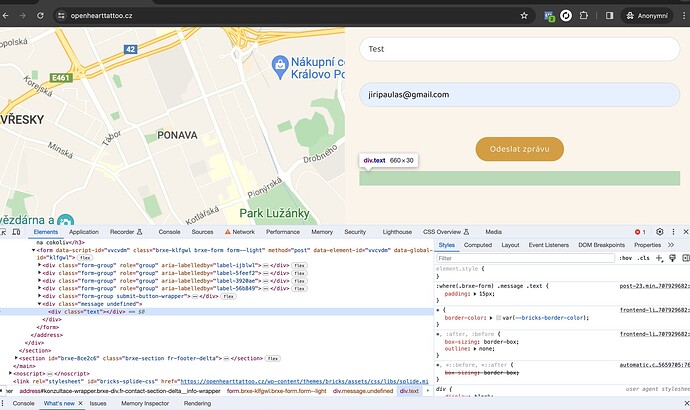Toggle the browser side panel icon
Image resolution: width=690 pixels, height=410 pixels.
(x=609, y=15)
